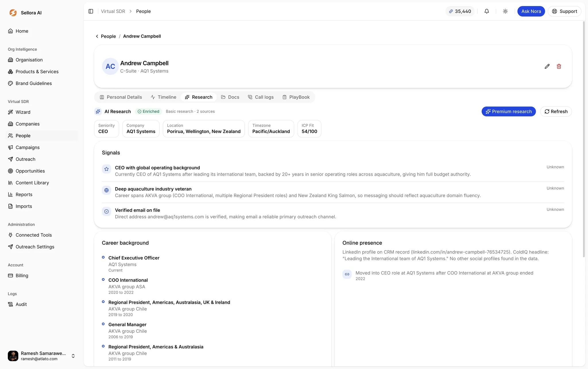Switch to PlayBook tab
The height and width of the screenshot is (369, 588).
click(x=296, y=97)
